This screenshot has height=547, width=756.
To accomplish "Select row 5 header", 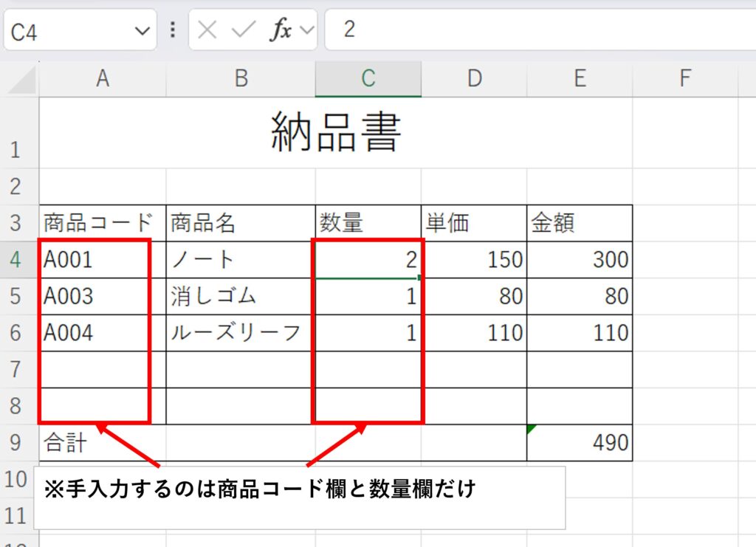I will click(x=19, y=297).
